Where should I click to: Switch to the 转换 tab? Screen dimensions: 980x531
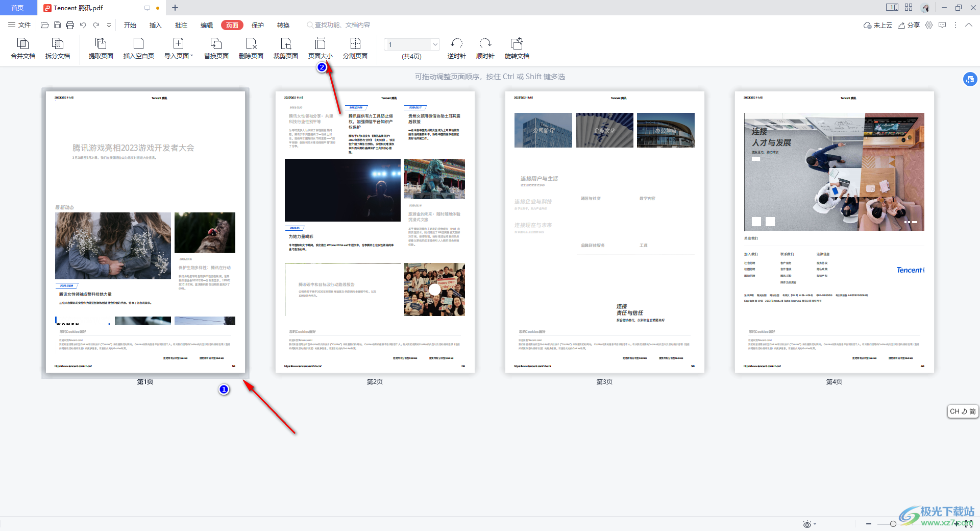pyautogui.click(x=283, y=25)
